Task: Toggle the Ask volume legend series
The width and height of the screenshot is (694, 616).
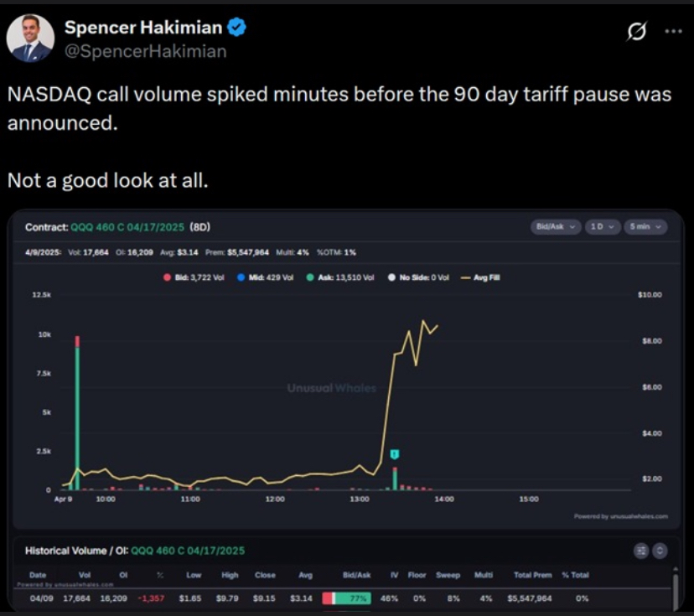Action: 340,277
